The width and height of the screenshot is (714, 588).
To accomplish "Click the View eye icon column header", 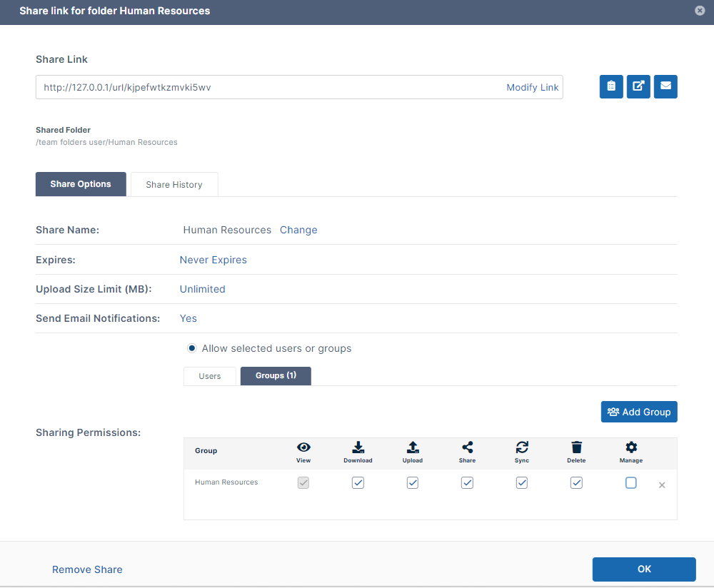I will [x=303, y=447].
